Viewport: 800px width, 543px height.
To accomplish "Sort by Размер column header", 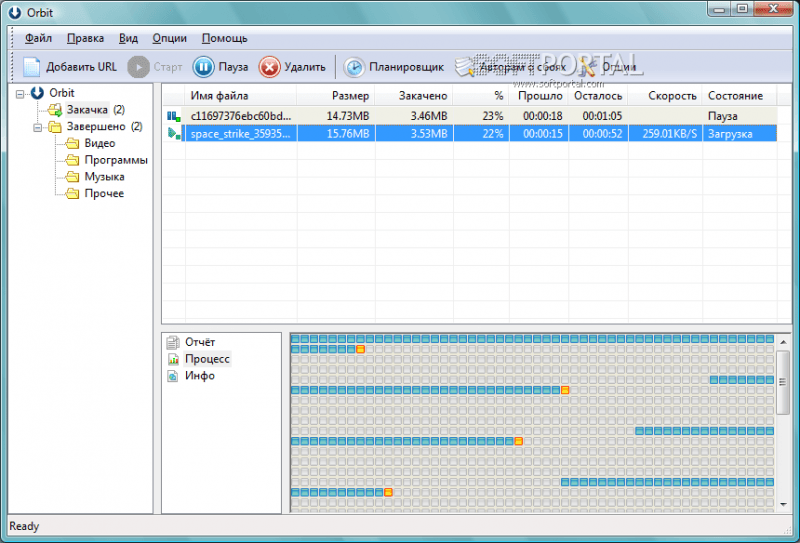I will (x=336, y=96).
